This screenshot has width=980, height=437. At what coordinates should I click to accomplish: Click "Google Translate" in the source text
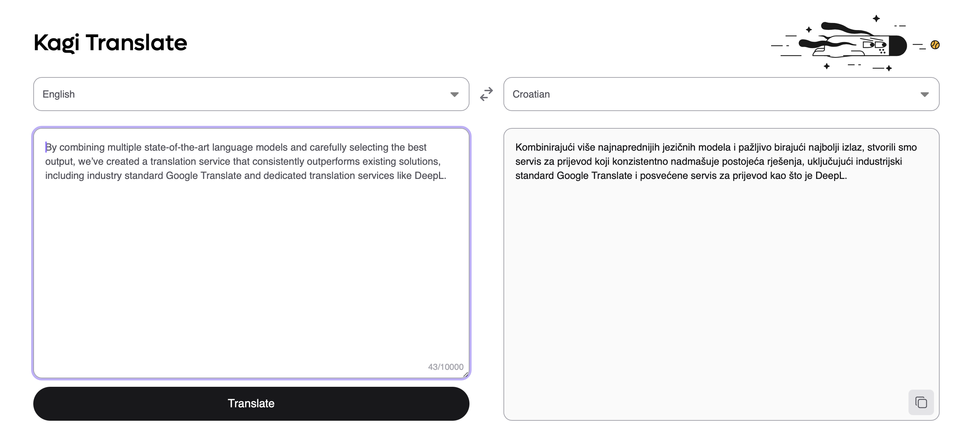pos(204,176)
